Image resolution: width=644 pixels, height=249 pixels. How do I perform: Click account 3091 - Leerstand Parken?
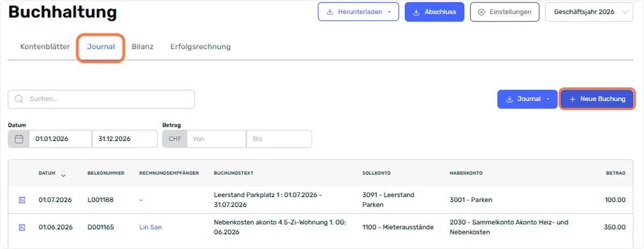coord(388,200)
